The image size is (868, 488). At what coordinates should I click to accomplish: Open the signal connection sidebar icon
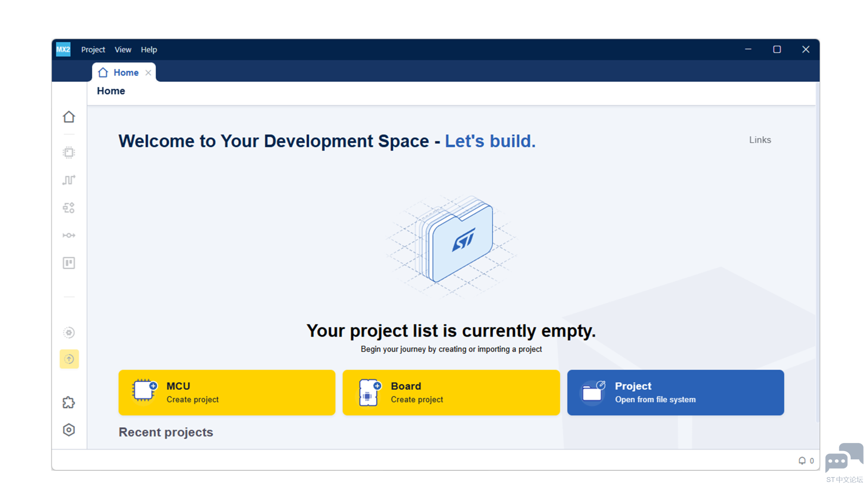click(69, 235)
